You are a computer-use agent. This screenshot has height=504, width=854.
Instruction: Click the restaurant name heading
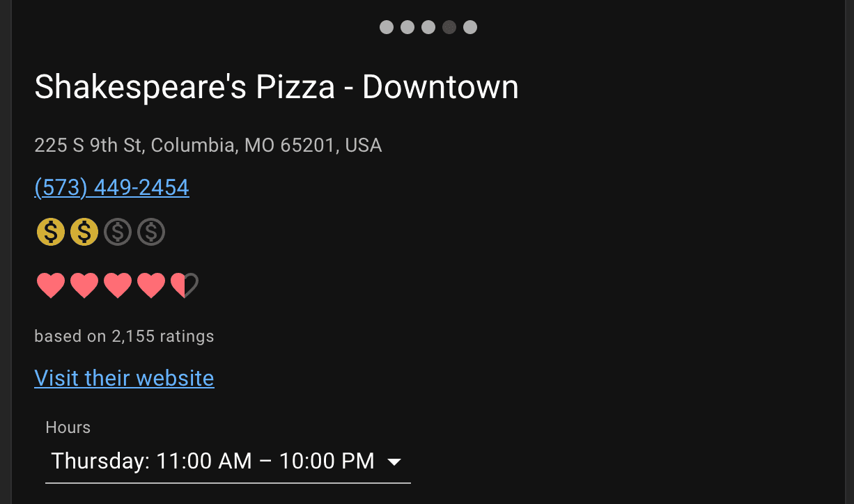point(277,86)
